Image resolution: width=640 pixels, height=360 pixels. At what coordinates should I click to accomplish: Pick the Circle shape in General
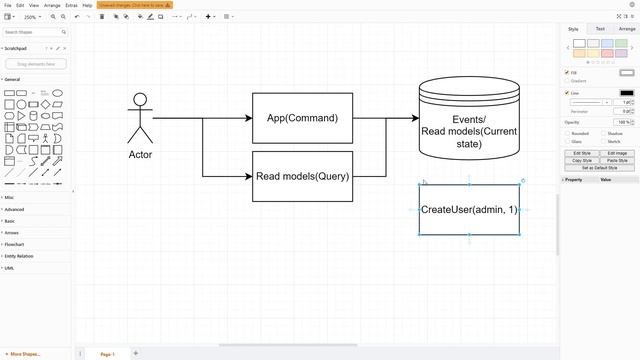[x=21, y=104]
